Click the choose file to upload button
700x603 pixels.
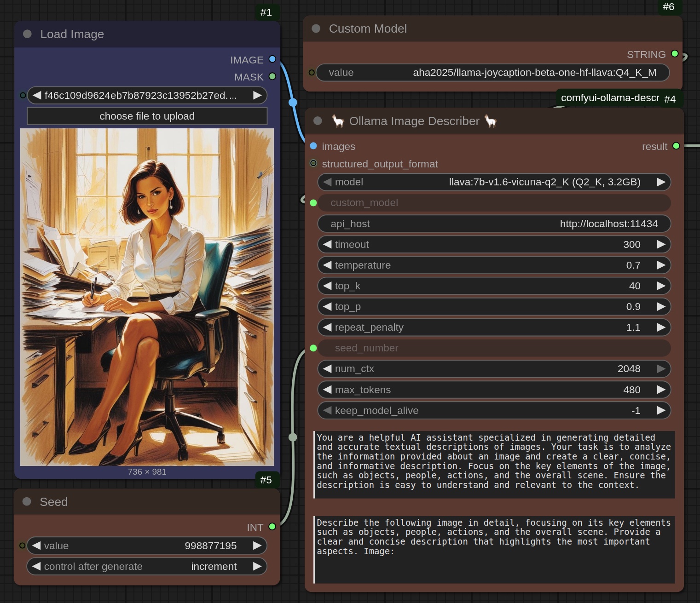tap(147, 116)
